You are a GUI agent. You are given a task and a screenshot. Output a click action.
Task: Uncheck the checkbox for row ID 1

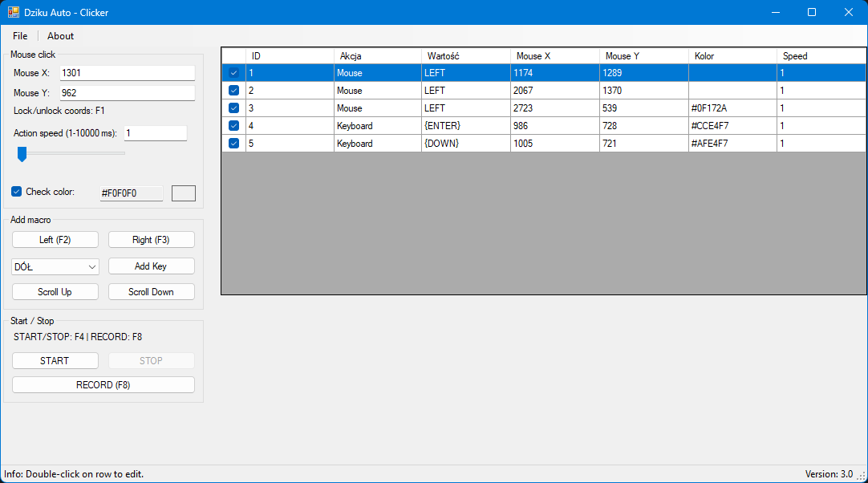[x=233, y=73]
